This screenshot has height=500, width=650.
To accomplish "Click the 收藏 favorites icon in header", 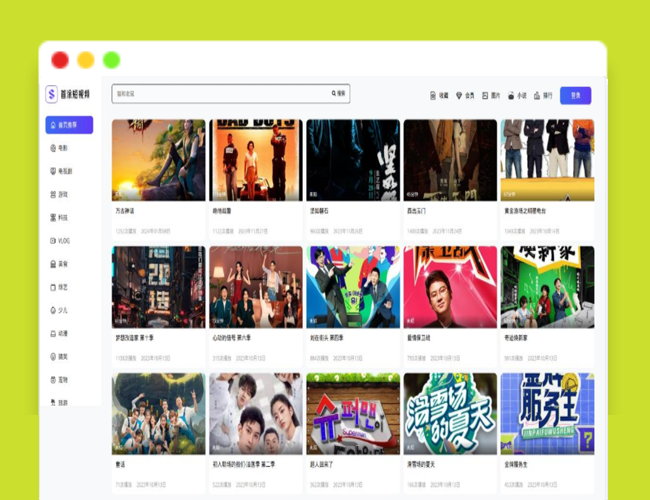I will (431, 96).
